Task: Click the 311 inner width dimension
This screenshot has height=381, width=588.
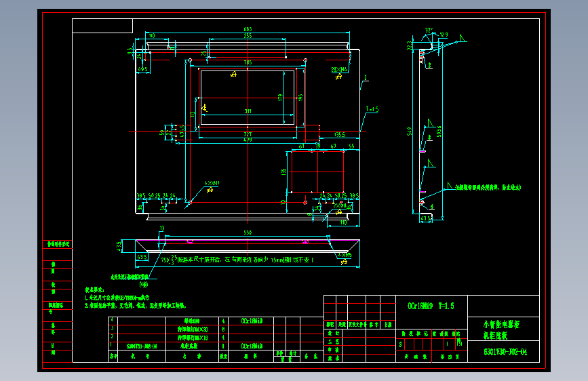Action: tap(248, 111)
